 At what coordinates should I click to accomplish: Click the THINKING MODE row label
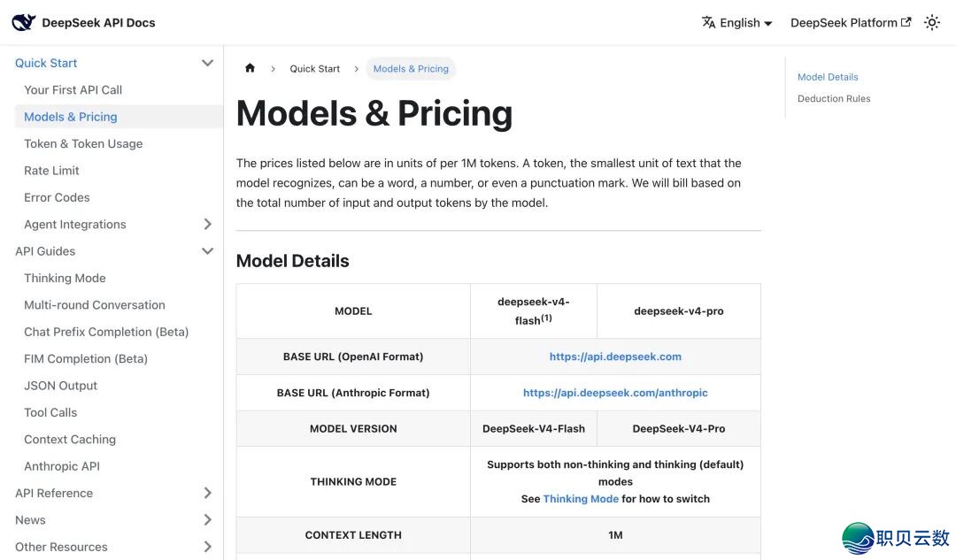tap(353, 481)
